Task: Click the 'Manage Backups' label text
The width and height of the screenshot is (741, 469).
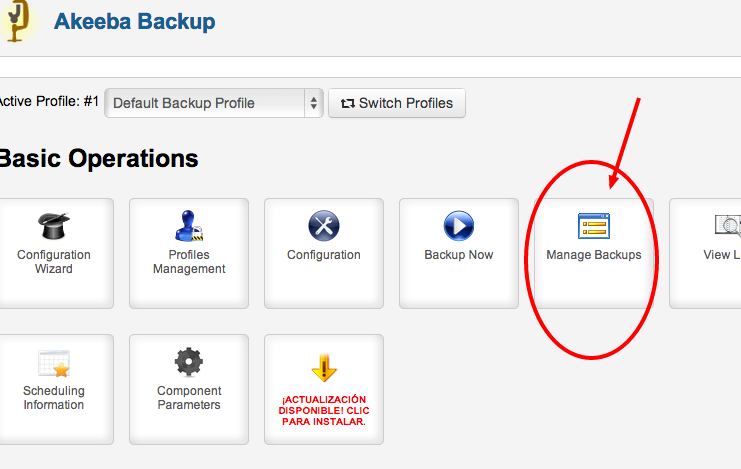Action: 594,254
